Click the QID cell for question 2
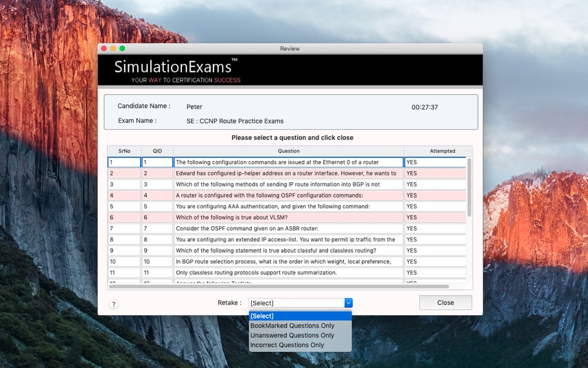 point(157,173)
